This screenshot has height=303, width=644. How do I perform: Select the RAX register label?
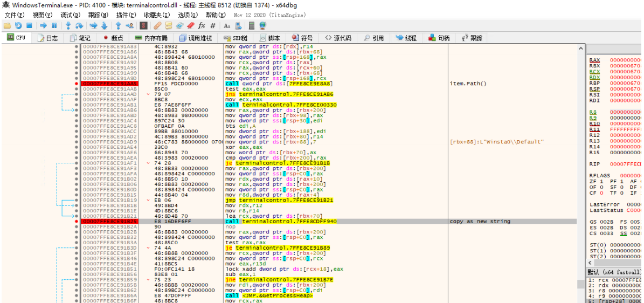(x=594, y=60)
